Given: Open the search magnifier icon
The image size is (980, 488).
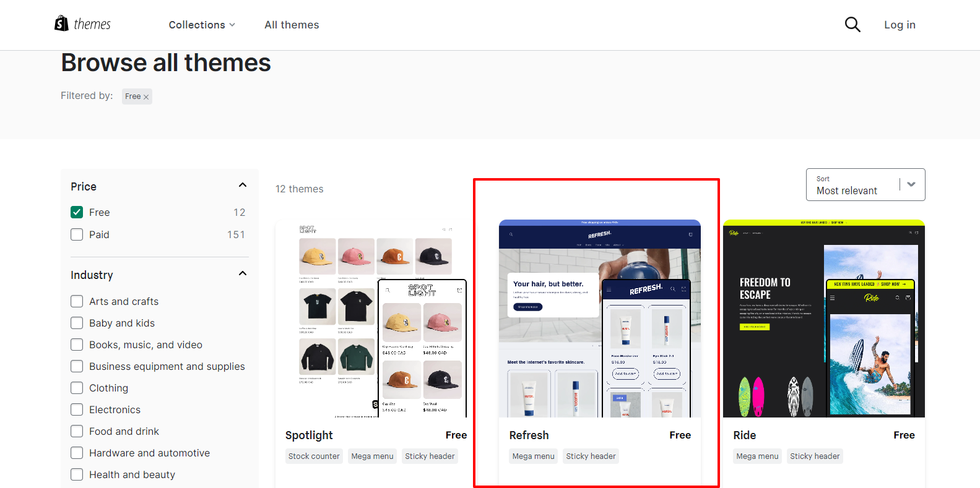Looking at the screenshot, I should (x=852, y=25).
